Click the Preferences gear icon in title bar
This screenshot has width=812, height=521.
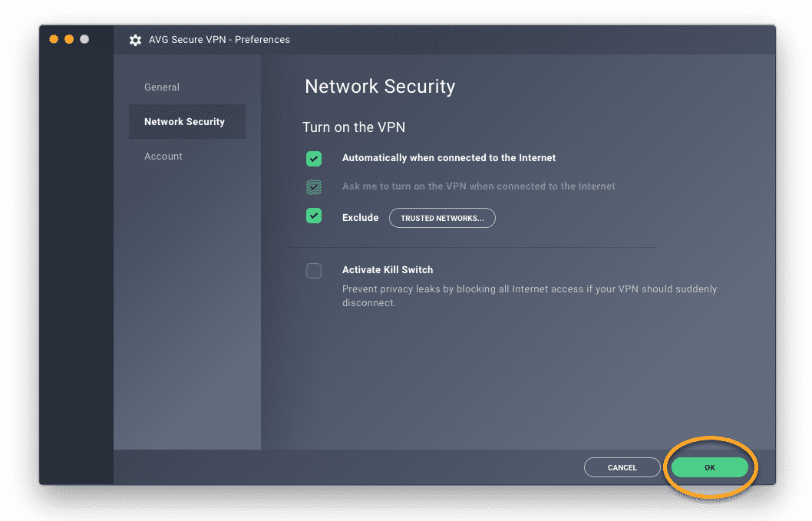[x=136, y=40]
